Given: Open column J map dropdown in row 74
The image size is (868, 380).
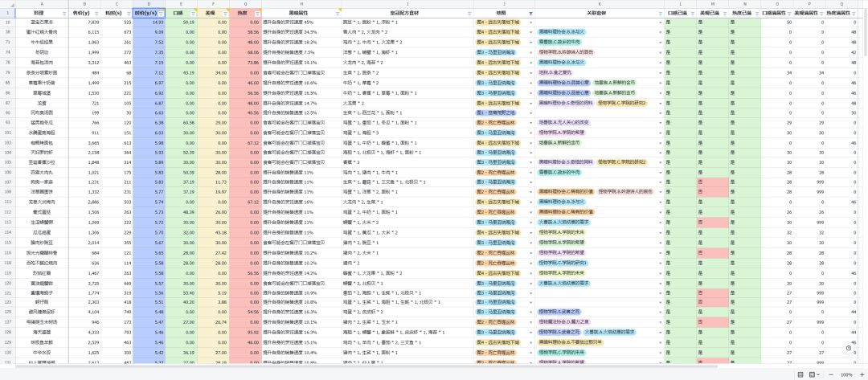Looking at the screenshot, I should click(x=531, y=52).
